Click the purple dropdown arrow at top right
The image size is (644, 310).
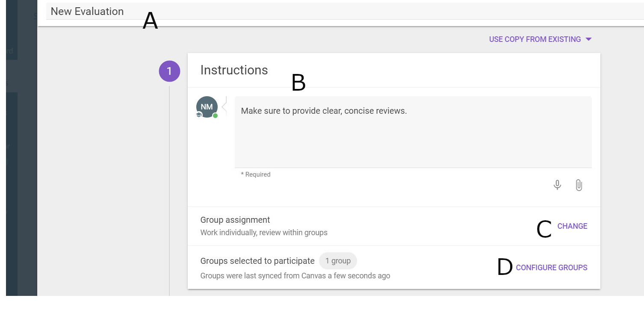(588, 39)
